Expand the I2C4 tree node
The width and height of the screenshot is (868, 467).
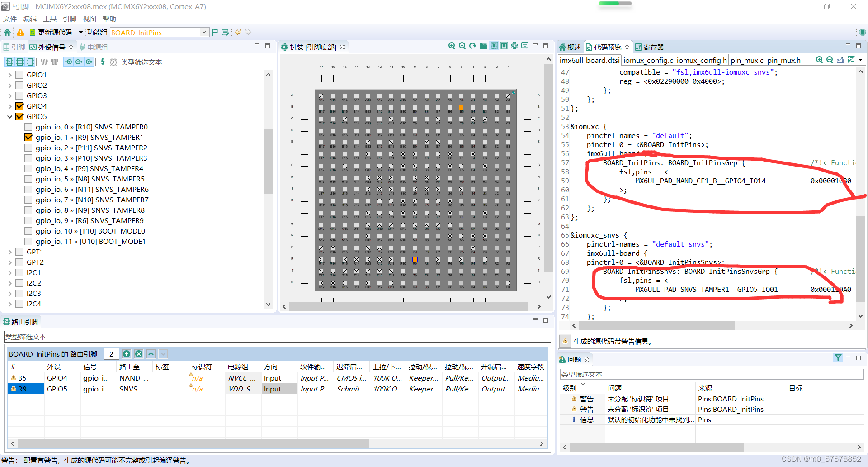point(9,304)
